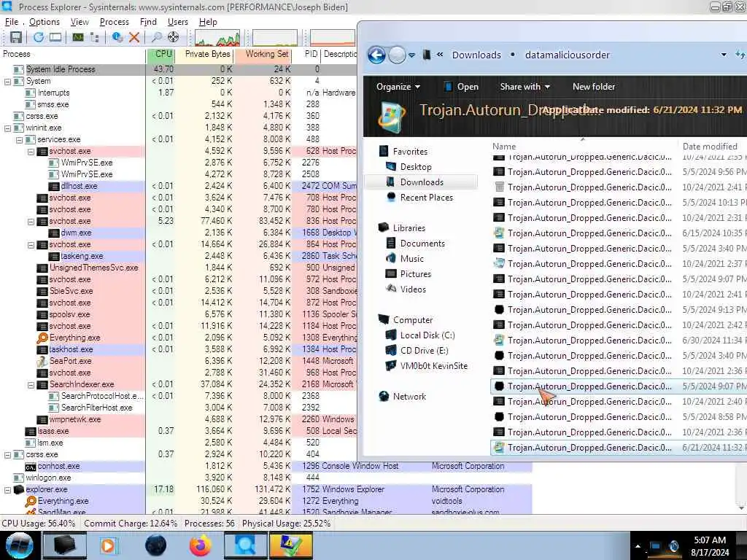The height and width of the screenshot is (560, 747).
Task: Open the Pictures library
Action: tap(415, 274)
